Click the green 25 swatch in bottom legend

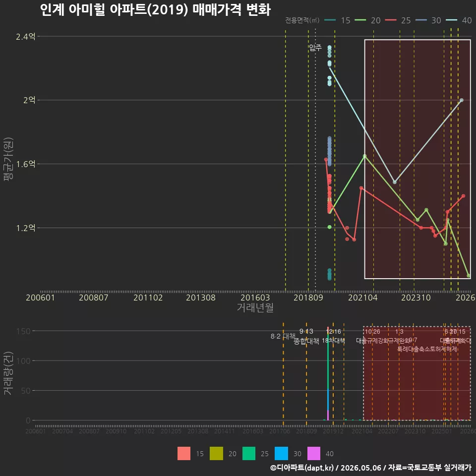[249, 454]
